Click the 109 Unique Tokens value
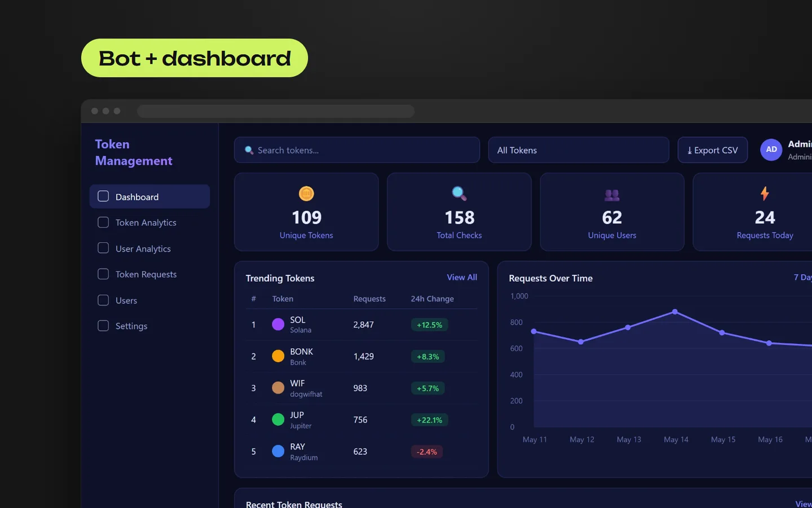812x508 pixels. 306,217
